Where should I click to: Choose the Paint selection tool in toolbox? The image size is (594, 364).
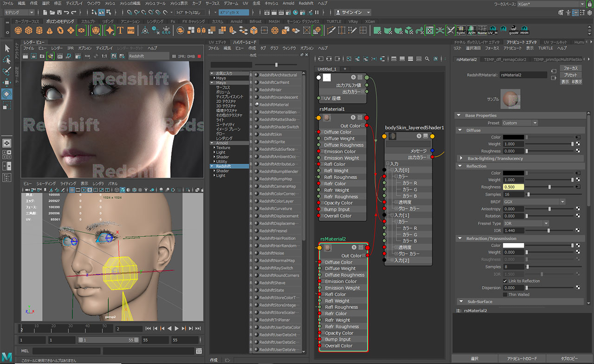(x=7, y=71)
